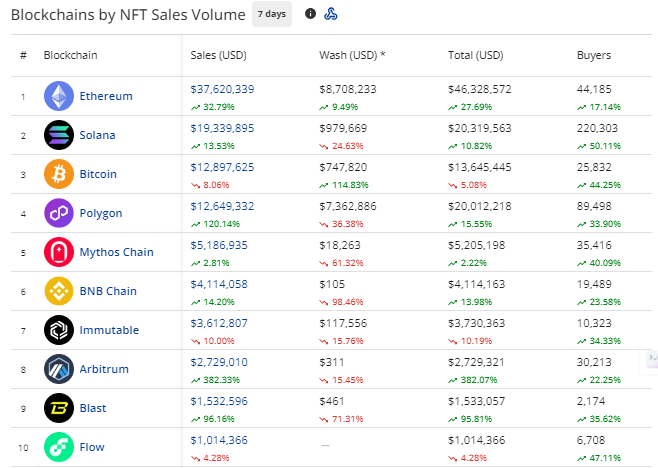Screen dimensions: 658x468
Task: Open the Flow blockchain link
Action: tap(92, 447)
